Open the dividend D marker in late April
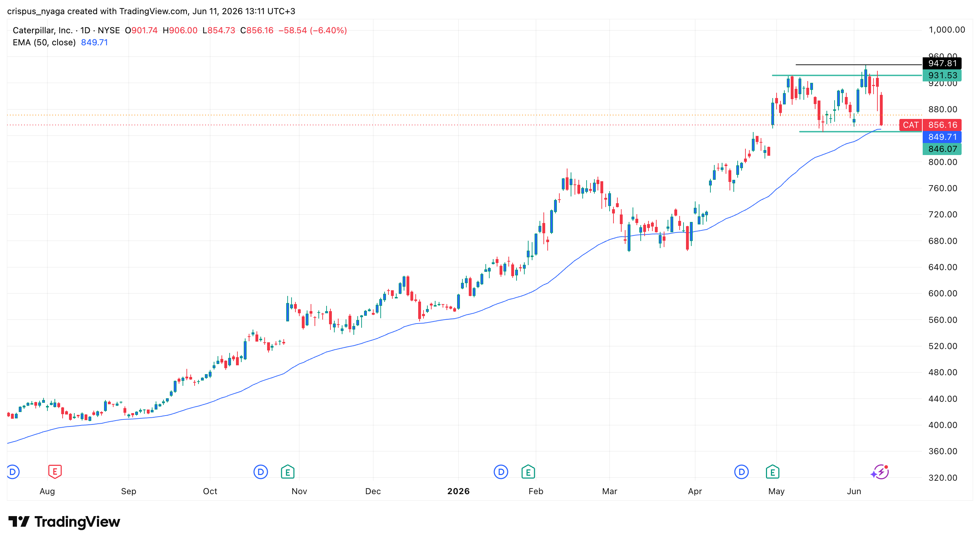980x543 pixels. [742, 472]
